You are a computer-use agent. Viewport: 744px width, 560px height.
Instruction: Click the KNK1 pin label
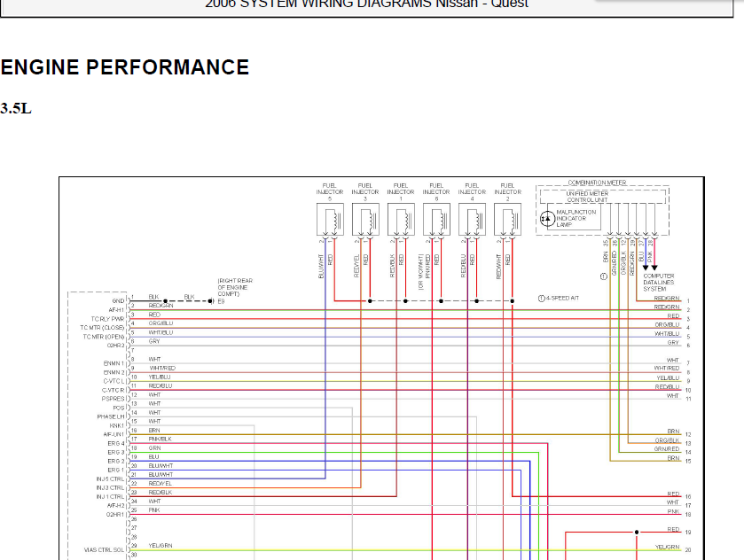point(117,426)
